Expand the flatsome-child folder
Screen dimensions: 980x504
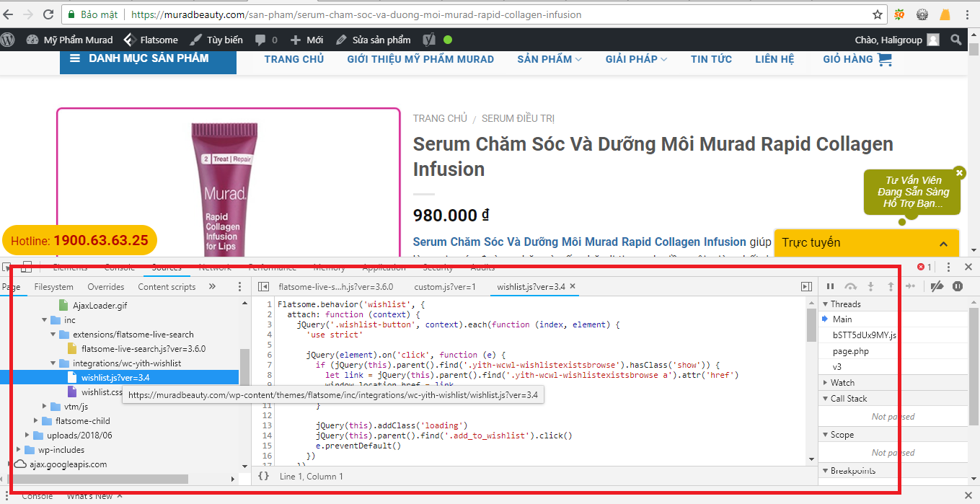(x=36, y=421)
